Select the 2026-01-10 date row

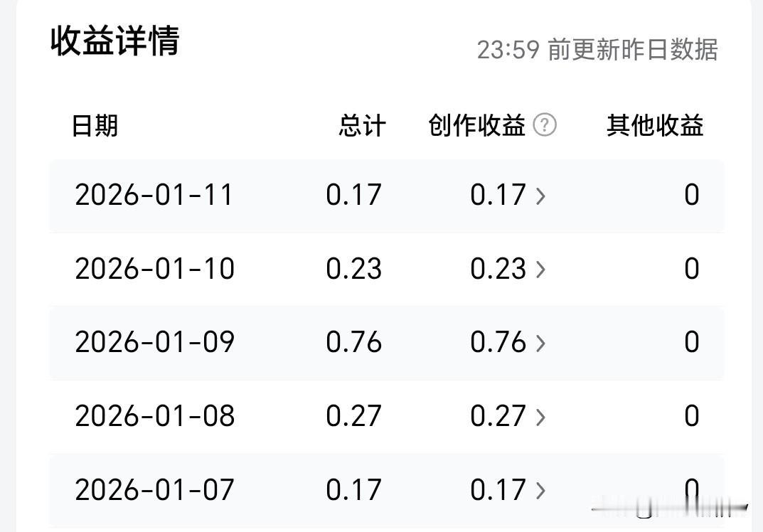(386, 269)
